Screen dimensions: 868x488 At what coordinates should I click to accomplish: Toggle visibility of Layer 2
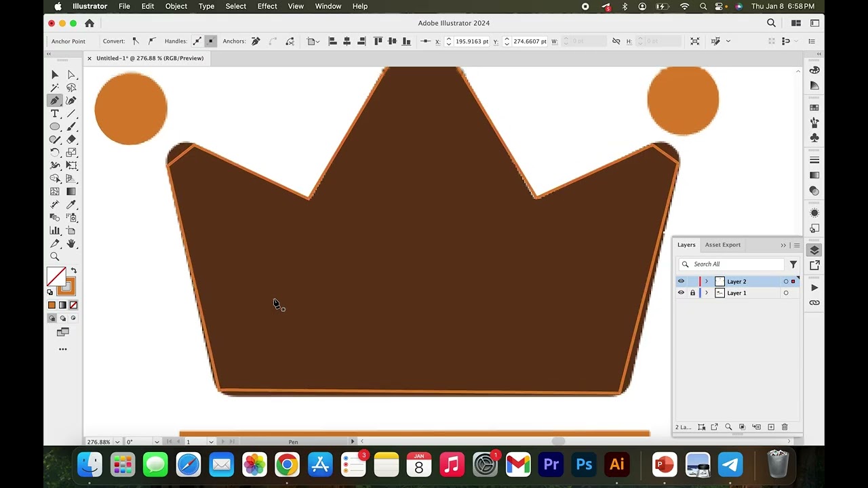click(x=681, y=281)
